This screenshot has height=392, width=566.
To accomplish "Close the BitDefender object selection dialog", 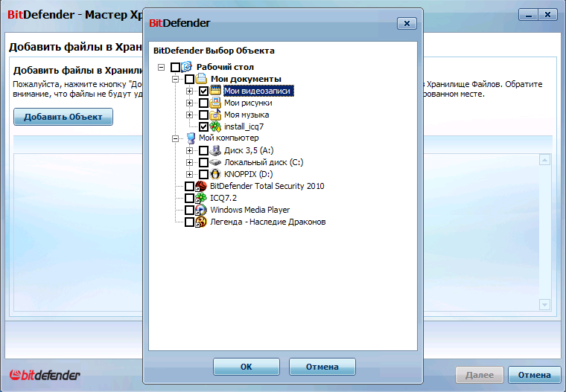I will (x=407, y=24).
